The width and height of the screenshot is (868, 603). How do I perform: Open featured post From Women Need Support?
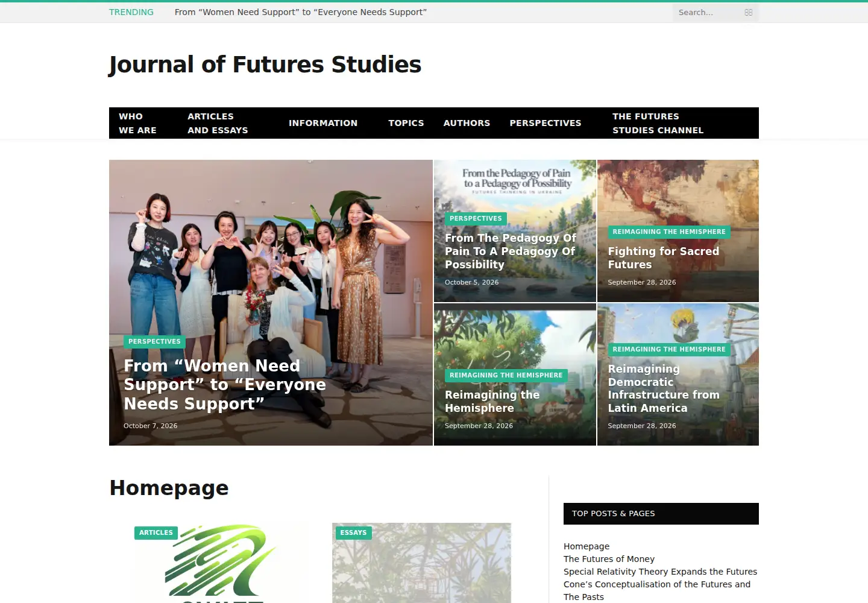click(224, 385)
